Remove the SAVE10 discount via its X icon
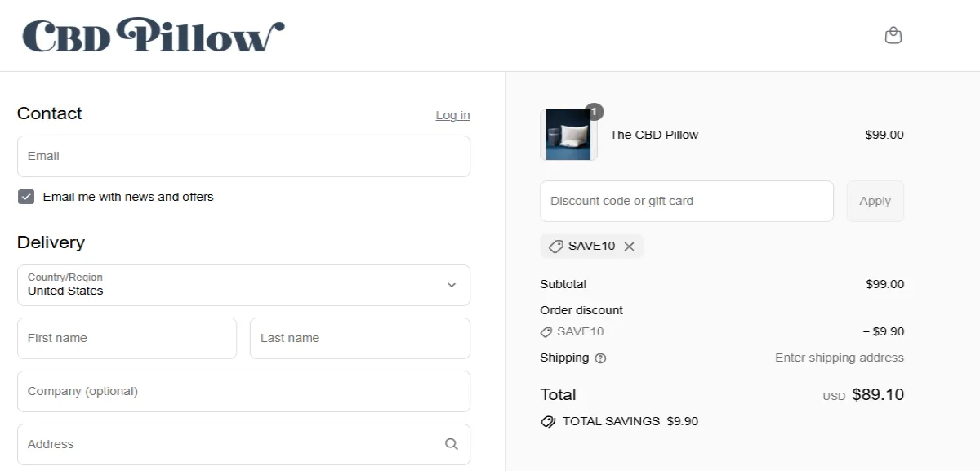 (629, 246)
